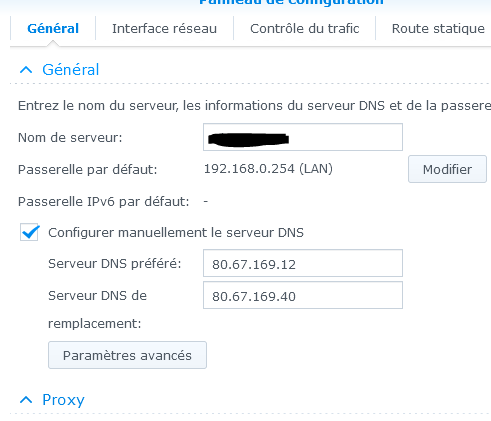This screenshot has width=491, height=421.
Task: Focus the Nom de serveur field
Action: (x=303, y=137)
